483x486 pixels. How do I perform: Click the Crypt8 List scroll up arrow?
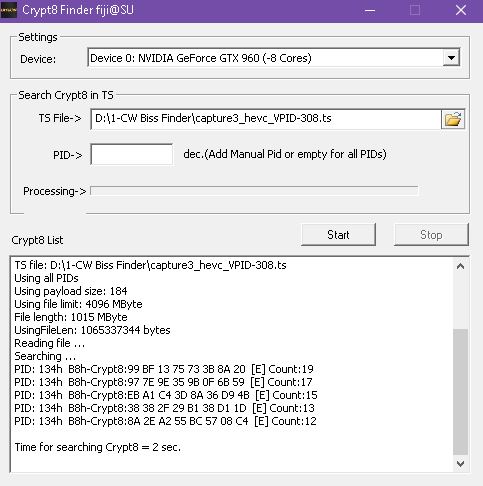[x=460, y=266]
